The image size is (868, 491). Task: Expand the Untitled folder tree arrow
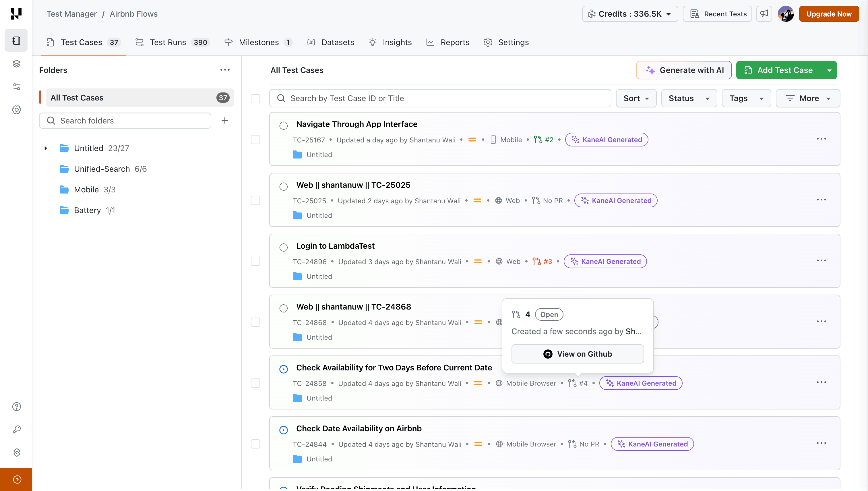point(46,148)
